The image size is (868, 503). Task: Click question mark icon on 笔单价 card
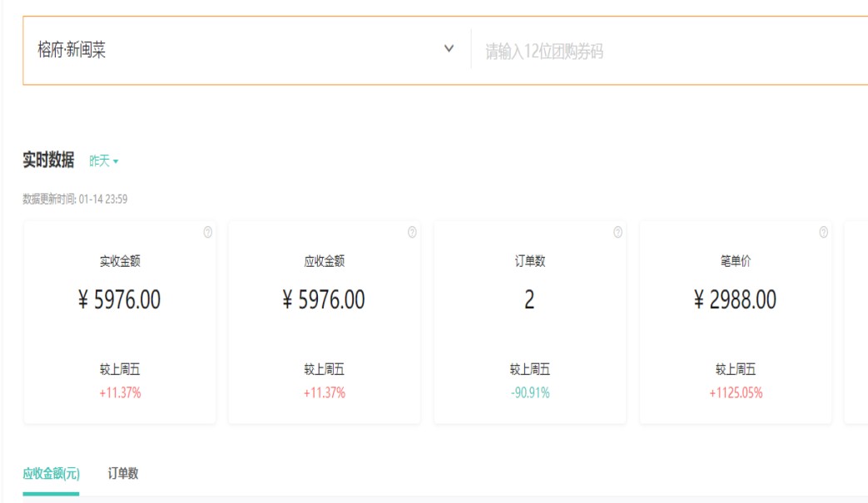[x=823, y=233]
